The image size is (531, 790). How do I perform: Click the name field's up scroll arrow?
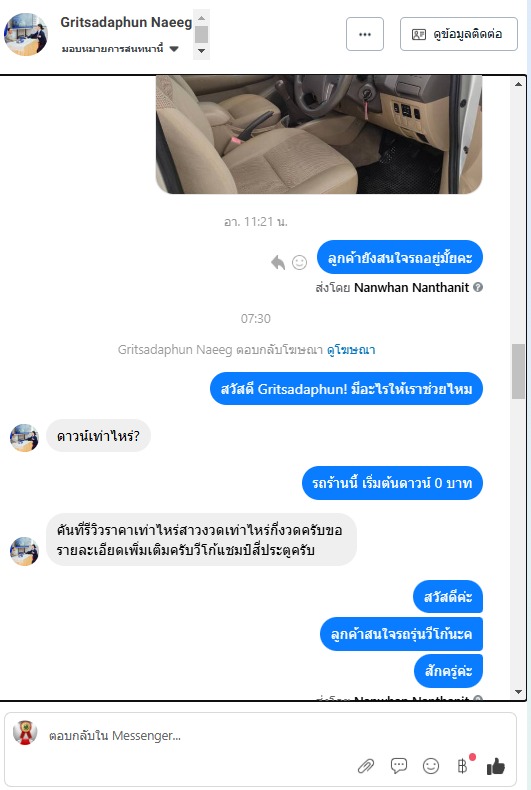(x=202, y=18)
